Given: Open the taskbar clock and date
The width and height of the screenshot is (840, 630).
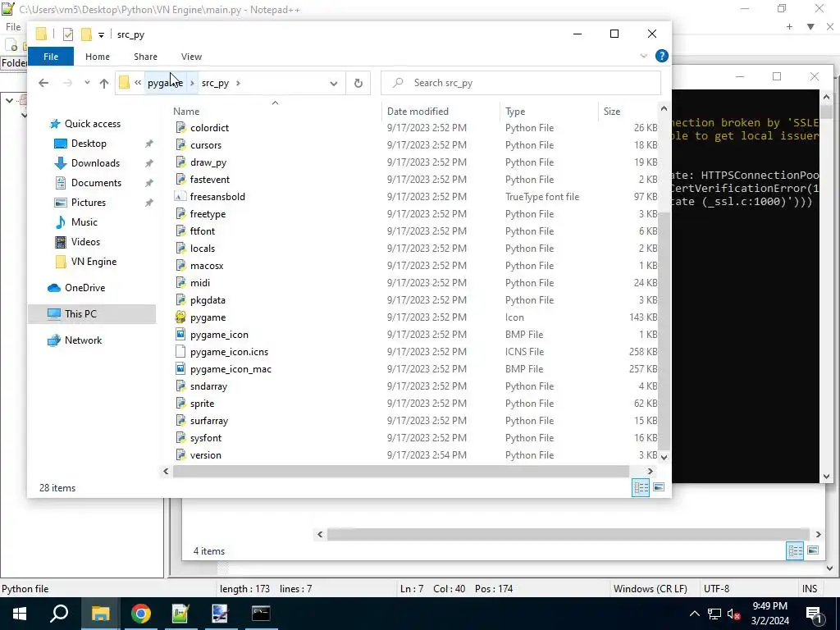Looking at the screenshot, I should click(x=769, y=614).
